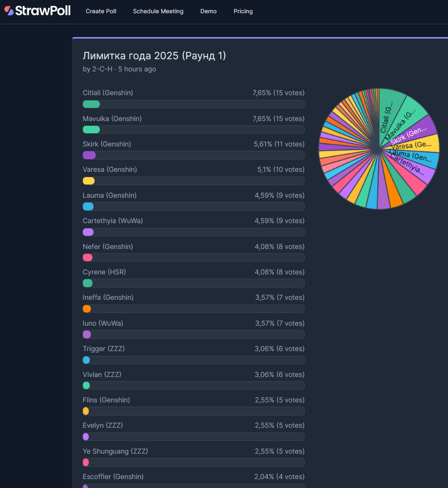
Task: Click Flins's yellow progress bar
Action: [86, 411]
